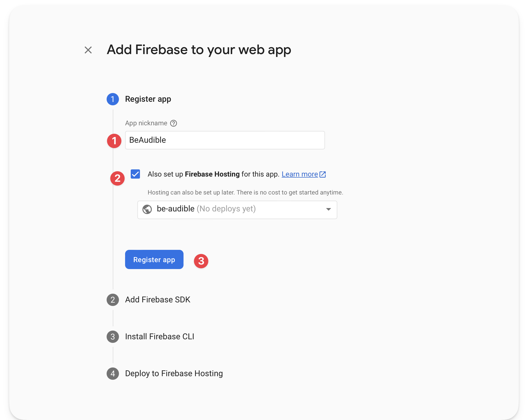The width and height of the screenshot is (528, 420).
Task: Click the blue step 1 circle beside Register app
Action: [x=113, y=99]
